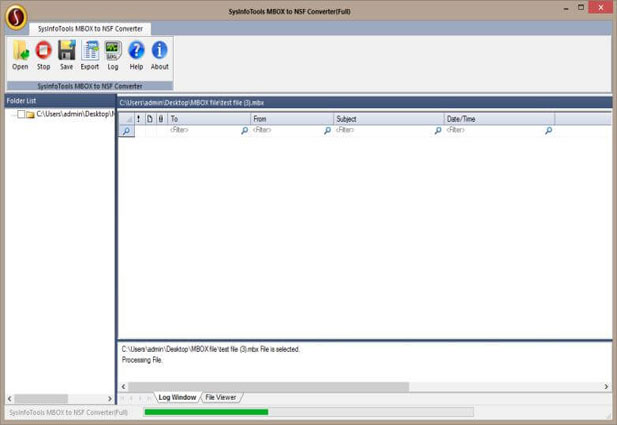Click log window scroll left arrow
The height and width of the screenshot is (425, 617).
124,387
